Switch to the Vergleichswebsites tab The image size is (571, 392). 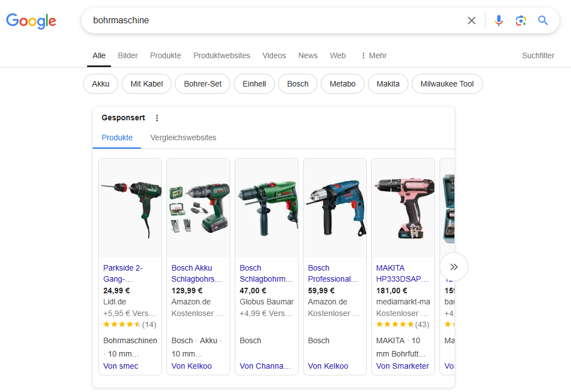(x=183, y=138)
